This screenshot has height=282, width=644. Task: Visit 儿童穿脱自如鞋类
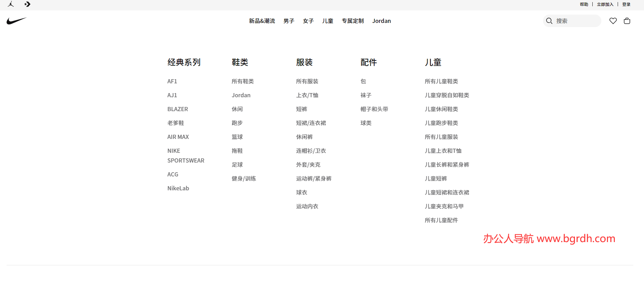pos(447,95)
